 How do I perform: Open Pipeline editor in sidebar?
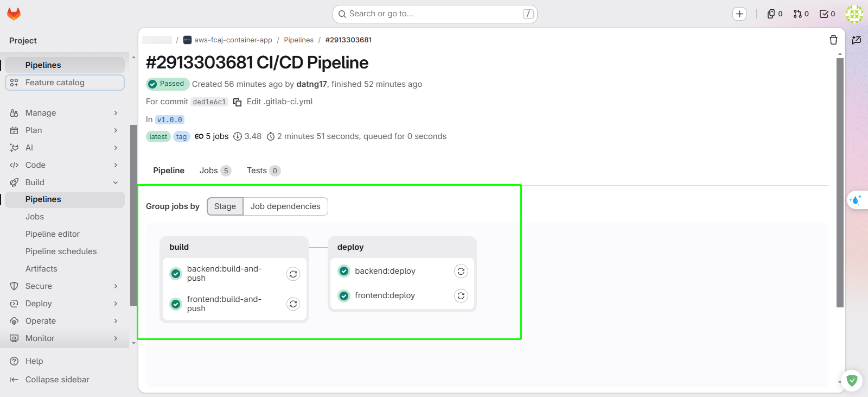click(x=65, y=234)
